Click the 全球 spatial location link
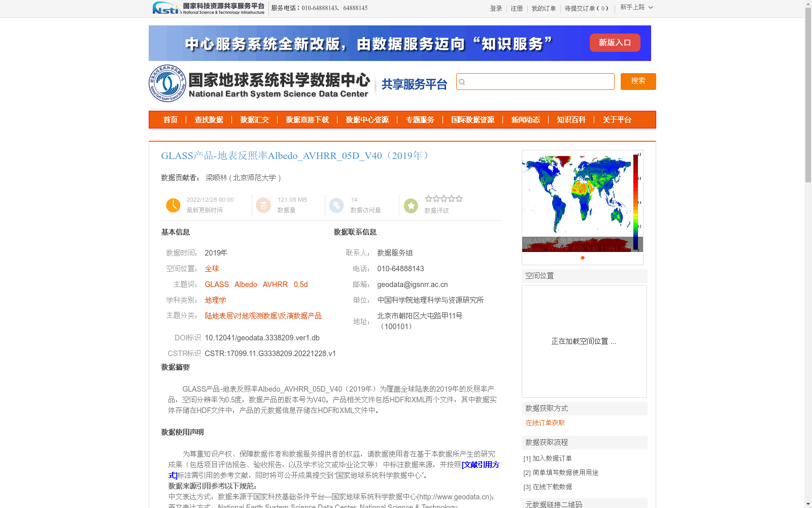 (x=212, y=269)
